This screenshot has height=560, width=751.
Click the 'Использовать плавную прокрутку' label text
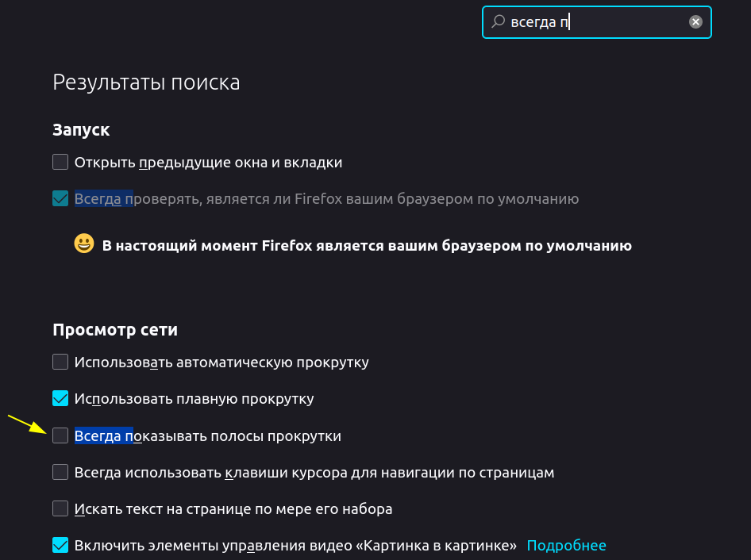click(194, 399)
